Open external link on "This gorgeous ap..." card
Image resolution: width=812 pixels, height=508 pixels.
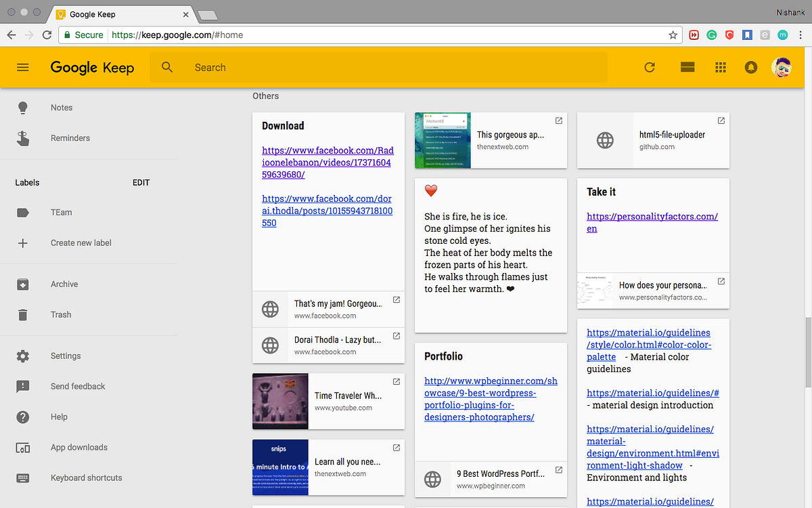point(559,121)
